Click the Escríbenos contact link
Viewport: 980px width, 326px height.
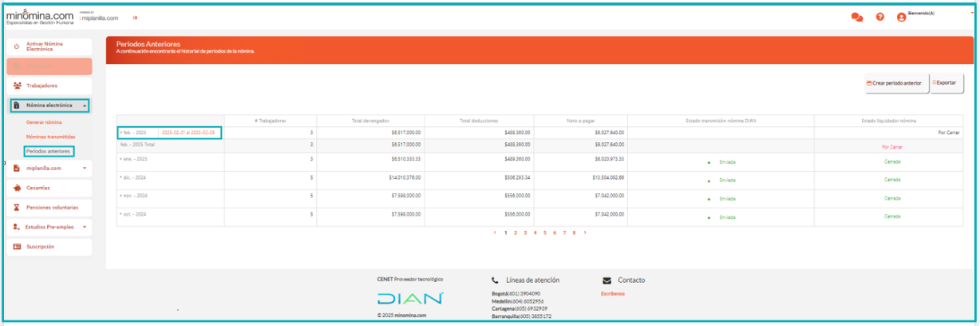(x=613, y=294)
